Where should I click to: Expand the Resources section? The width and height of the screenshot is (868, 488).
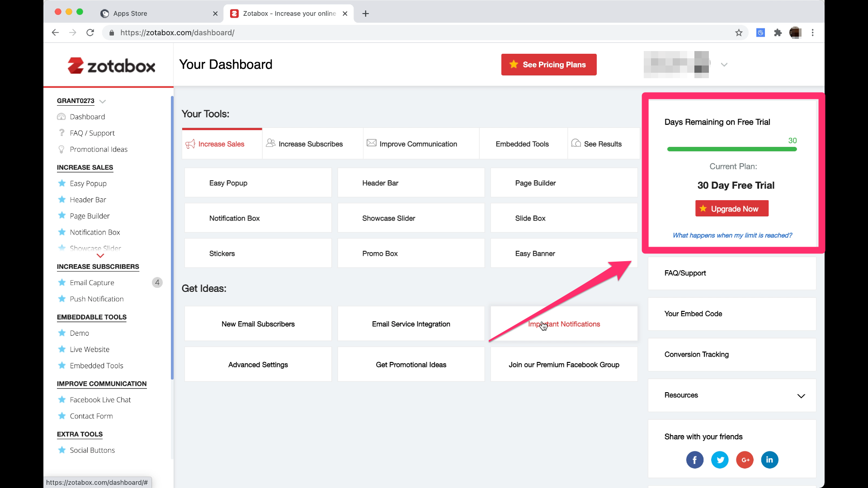(x=801, y=396)
